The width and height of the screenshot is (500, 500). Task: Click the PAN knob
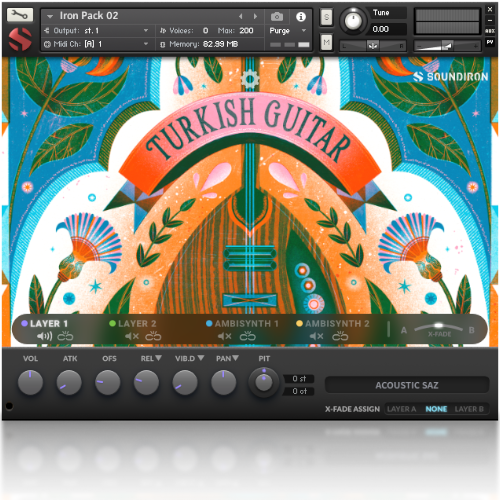224,382
